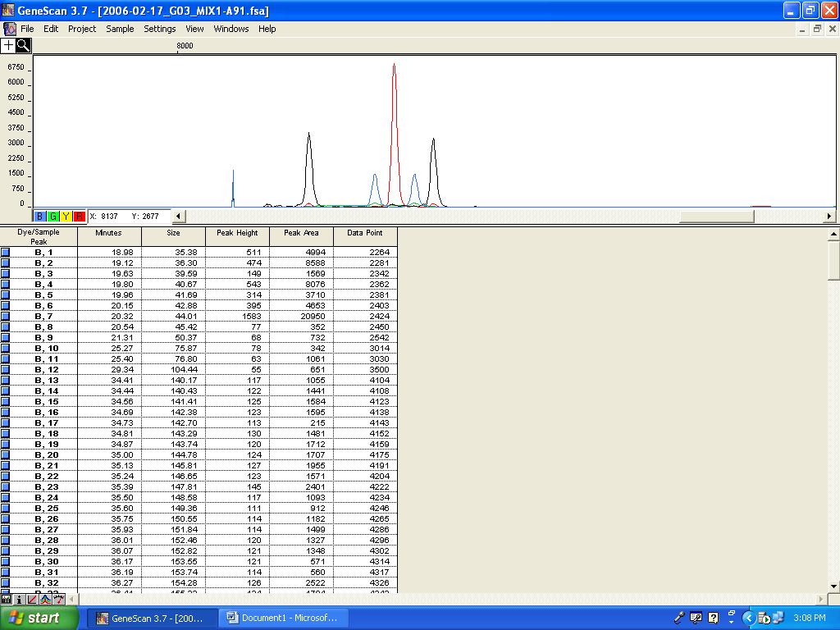Click left arrow of electropherogram scrollbar
840x630 pixels.
tap(179, 217)
